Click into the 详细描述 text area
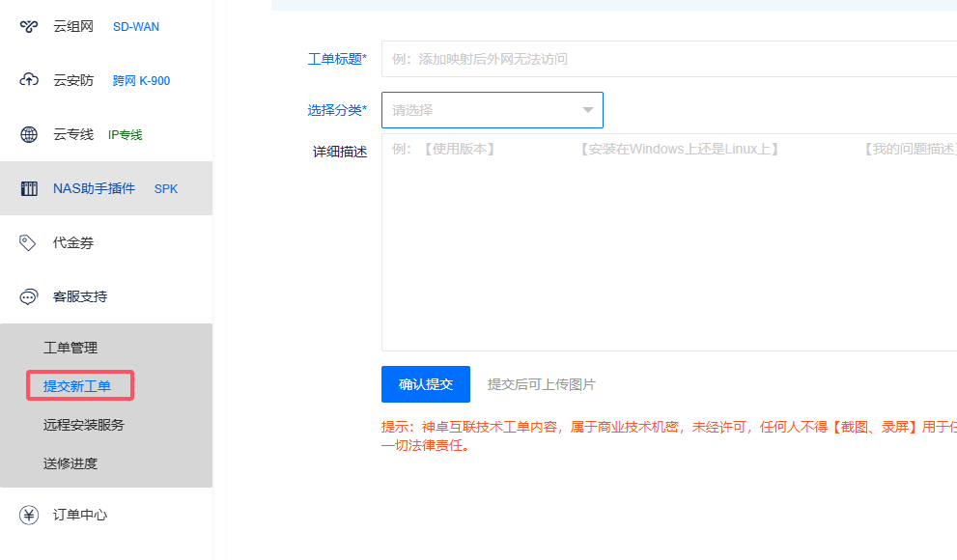Screen dimensions: 957x560 (668, 251)
